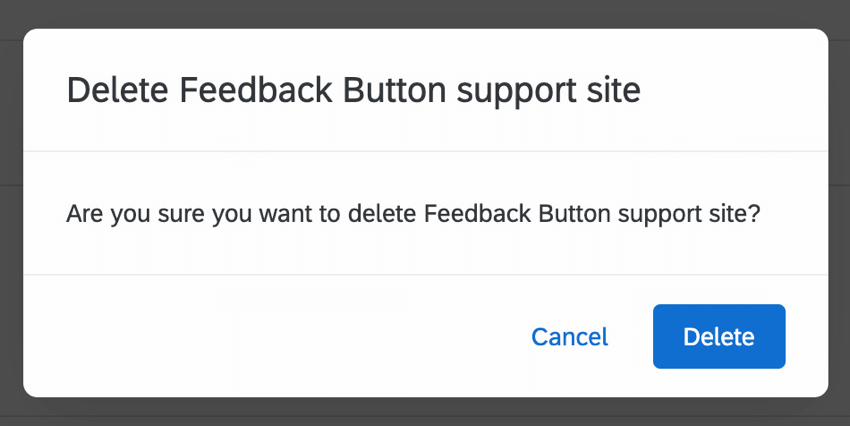Click the "Delete Feedback Button support site" heading

click(353, 91)
